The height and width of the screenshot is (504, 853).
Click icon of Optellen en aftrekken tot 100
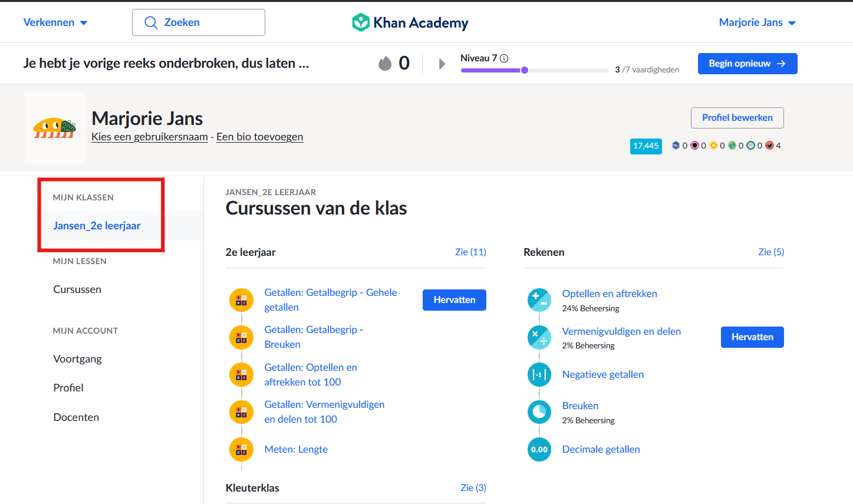(241, 374)
